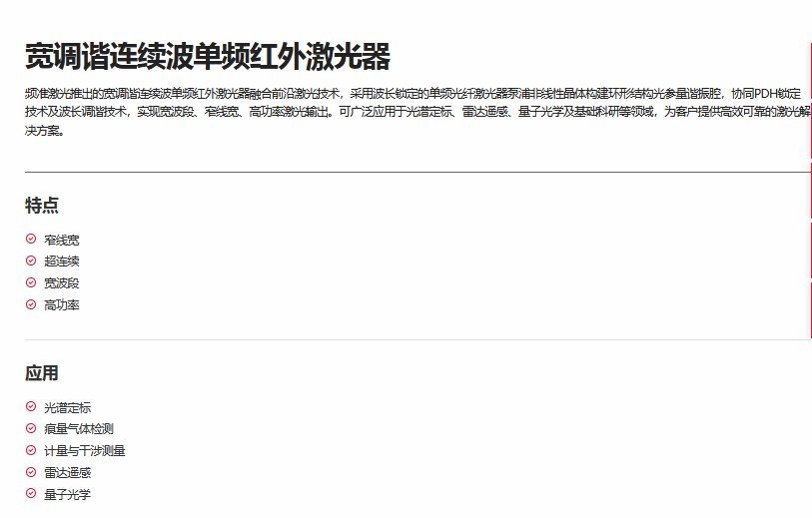Select the 超连续 feature text
This screenshot has width=812, height=518.
point(62,260)
